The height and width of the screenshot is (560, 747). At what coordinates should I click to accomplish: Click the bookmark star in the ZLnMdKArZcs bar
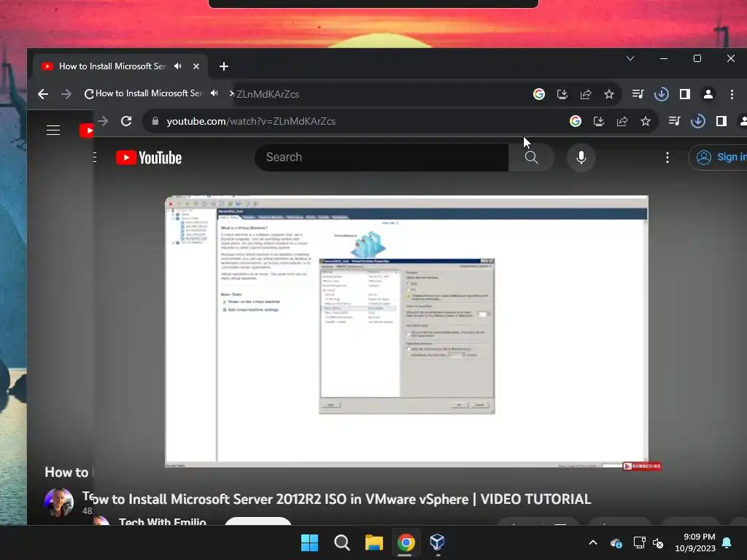point(609,94)
